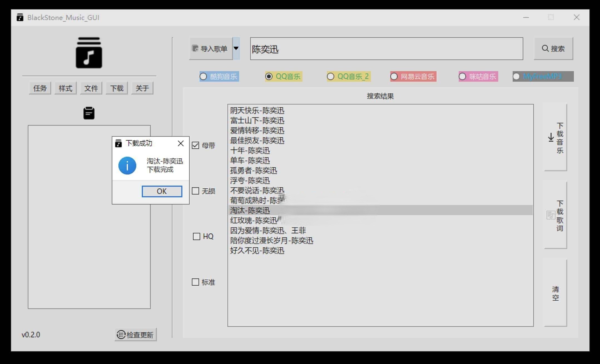Click the 下载歌词 download lyrics button
The height and width of the screenshot is (364, 600).
tap(556, 215)
